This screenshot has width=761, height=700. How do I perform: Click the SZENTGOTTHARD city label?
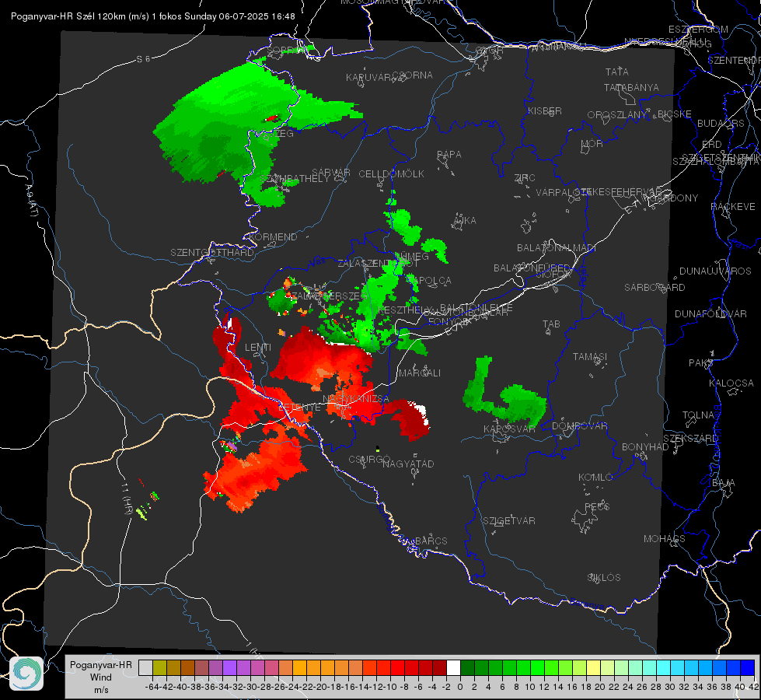pos(212,252)
